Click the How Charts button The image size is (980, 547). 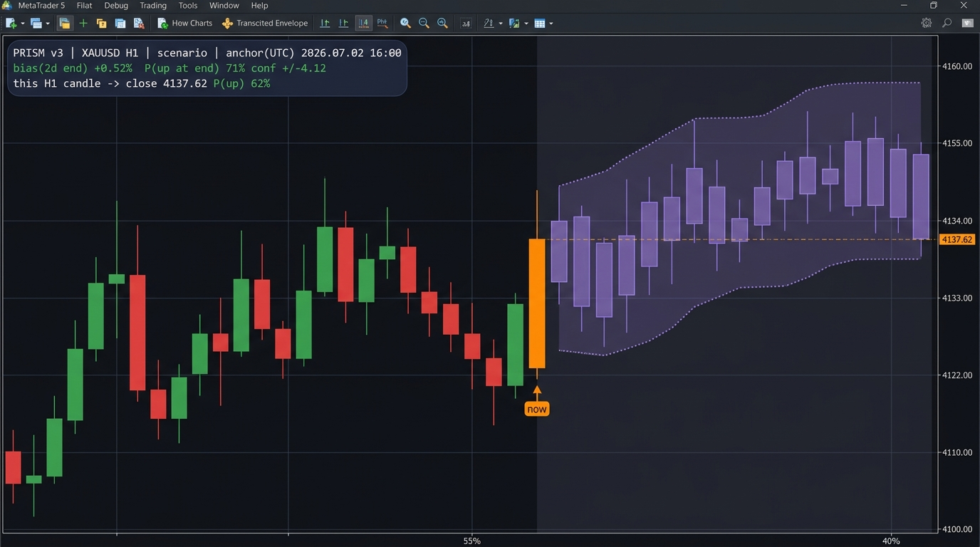(x=184, y=24)
